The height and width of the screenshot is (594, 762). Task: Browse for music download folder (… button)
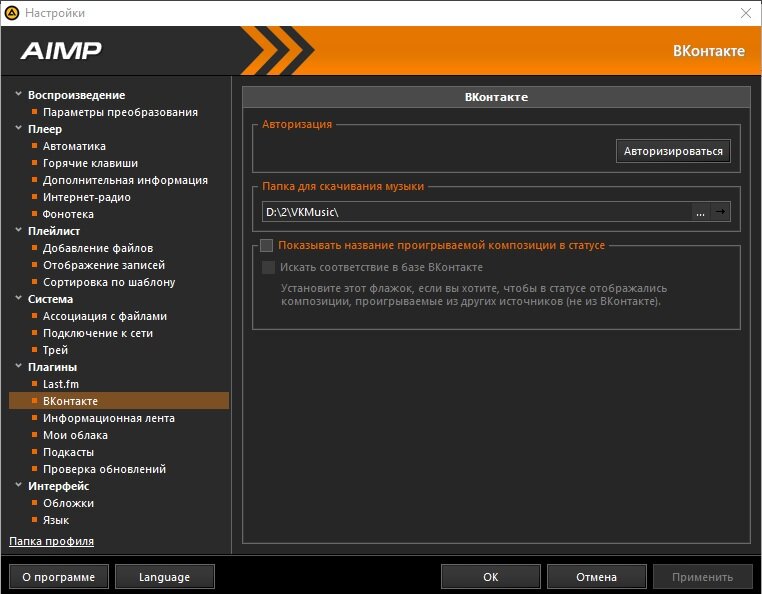point(700,212)
